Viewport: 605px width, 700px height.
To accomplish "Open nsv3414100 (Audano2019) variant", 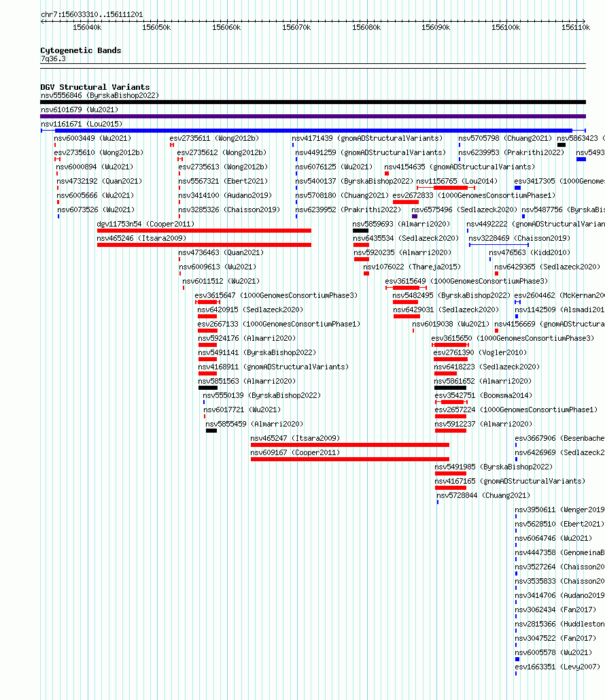I will coord(225,195).
